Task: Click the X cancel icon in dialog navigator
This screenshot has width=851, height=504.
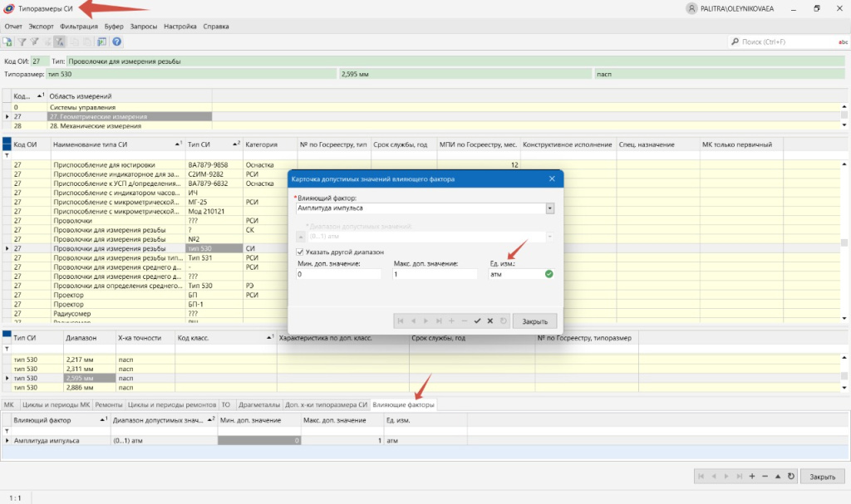Action: tap(490, 321)
